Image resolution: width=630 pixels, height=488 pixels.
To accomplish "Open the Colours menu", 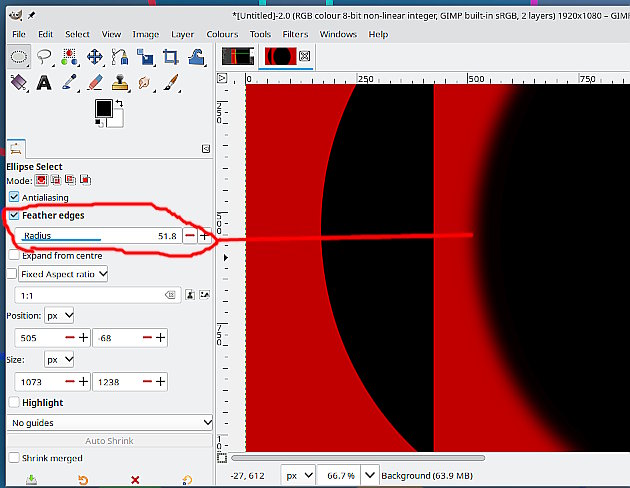I will point(222,34).
